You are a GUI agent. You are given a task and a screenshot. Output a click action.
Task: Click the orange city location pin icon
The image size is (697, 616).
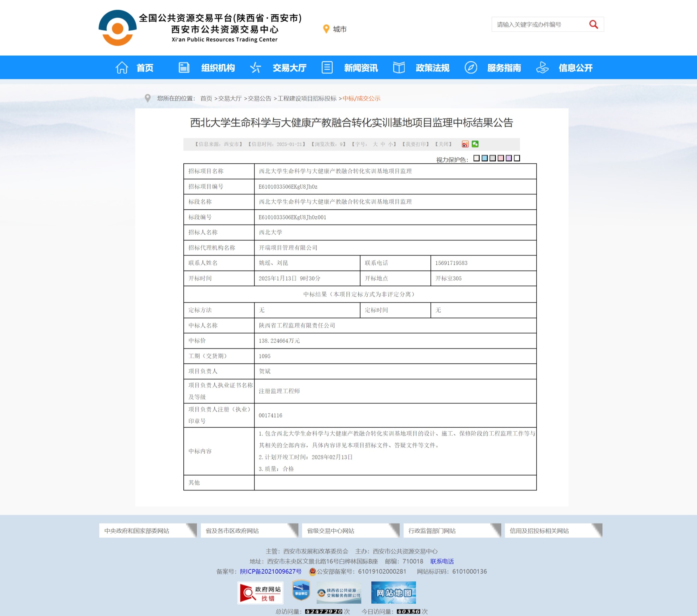click(326, 29)
